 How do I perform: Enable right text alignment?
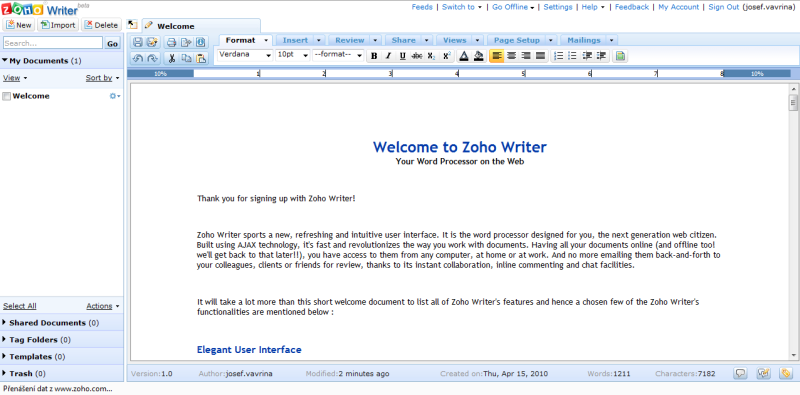click(526, 56)
